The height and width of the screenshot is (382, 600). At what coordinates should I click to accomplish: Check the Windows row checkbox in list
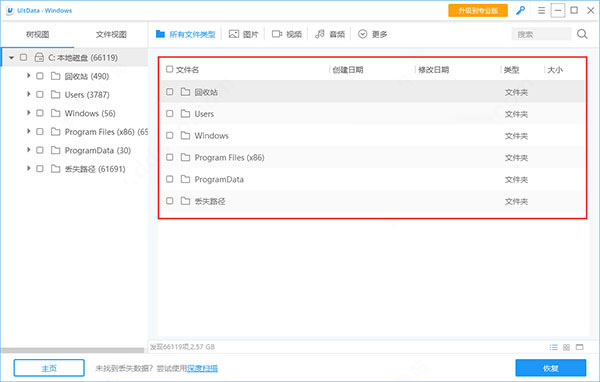pos(170,135)
